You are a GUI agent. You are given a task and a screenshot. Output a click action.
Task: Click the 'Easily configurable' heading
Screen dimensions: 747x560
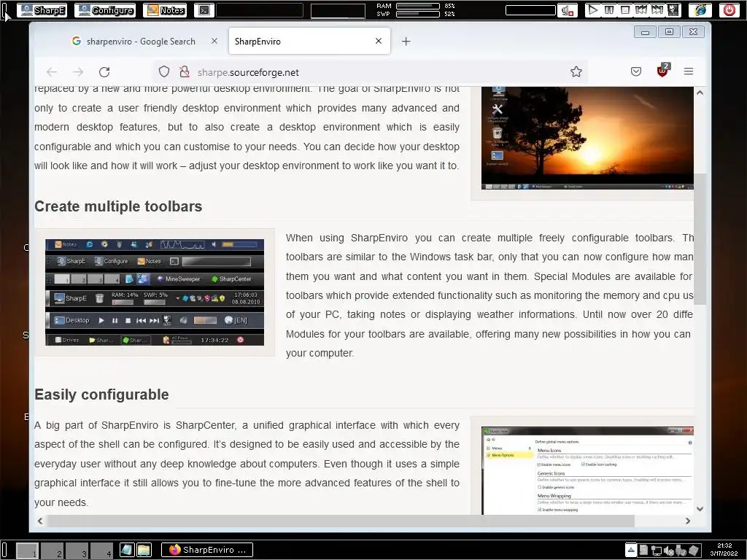[x=101, y=394]
